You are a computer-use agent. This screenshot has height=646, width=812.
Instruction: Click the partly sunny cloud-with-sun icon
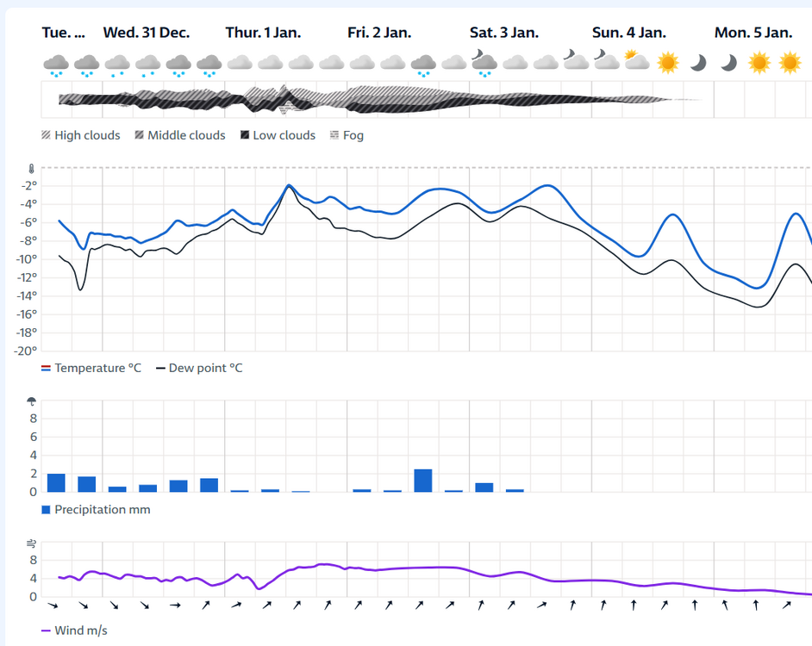coord(636,61)
